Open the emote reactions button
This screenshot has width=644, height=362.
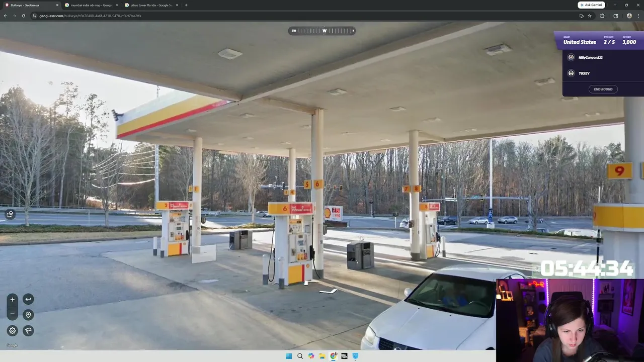pos(10,215)
